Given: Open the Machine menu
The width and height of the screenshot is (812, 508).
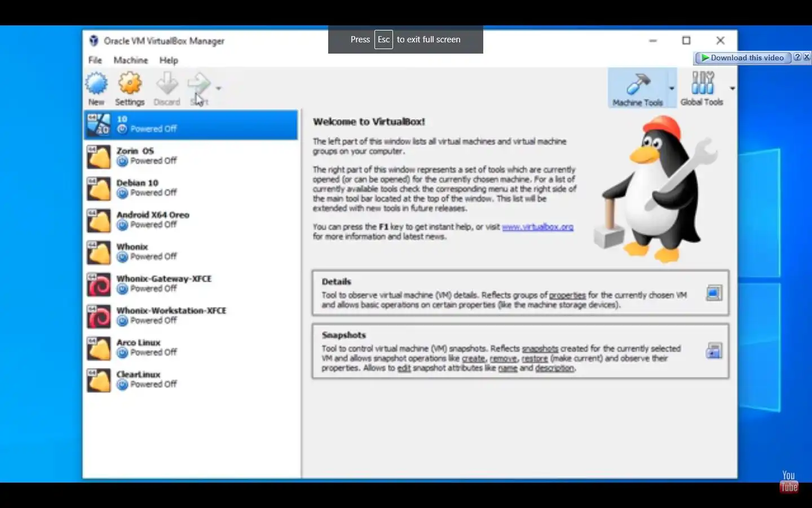Looking at the screenshot, I should (131, 60).
